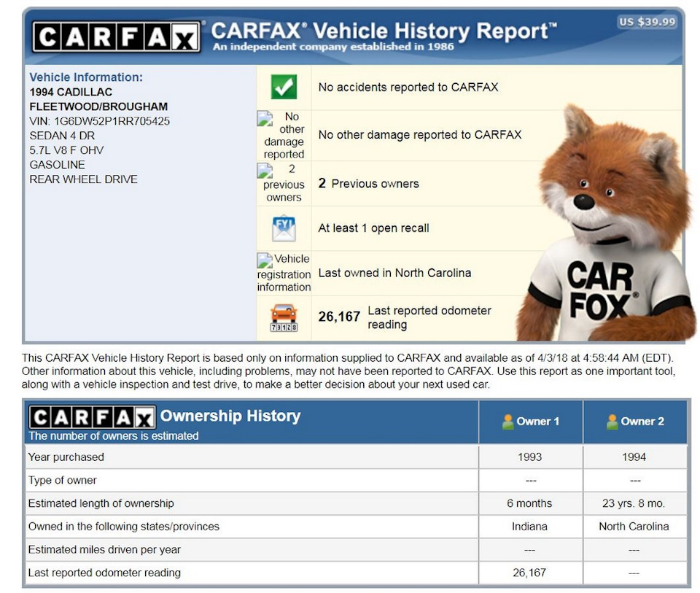Click the 1993 year purchased cell

(x=530, y=457)
